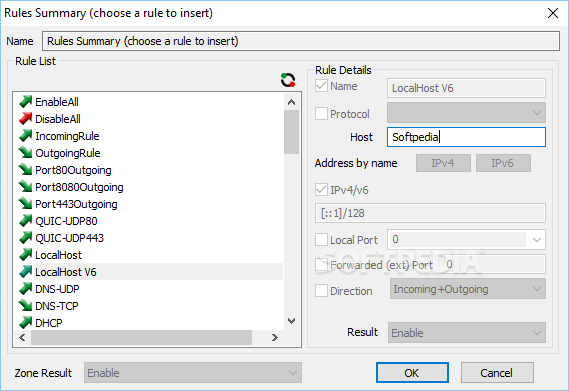
Task: Click the horizontal scroll left arrow
Action: pyautogui.click(x=22, y=337)
